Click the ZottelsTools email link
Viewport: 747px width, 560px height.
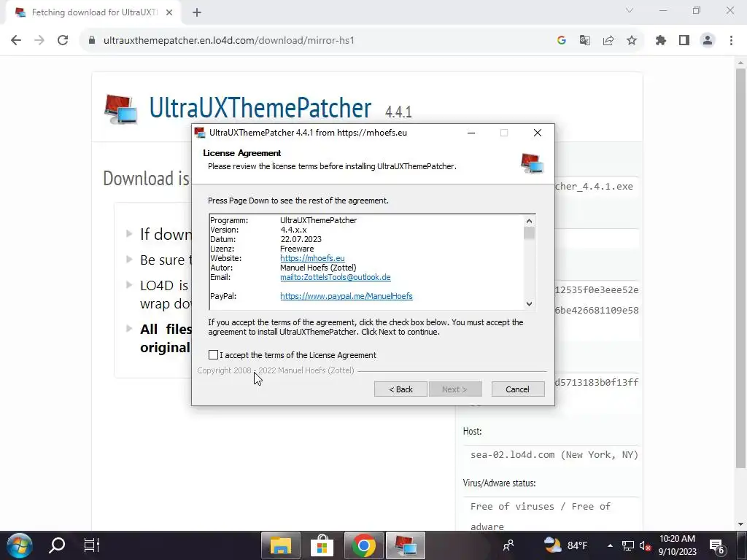(336, 277)
